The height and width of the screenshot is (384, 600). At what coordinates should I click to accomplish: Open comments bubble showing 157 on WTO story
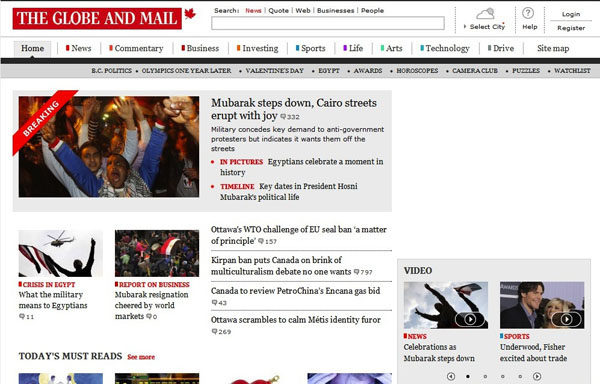pyautogui.click(x=267, y=241)
